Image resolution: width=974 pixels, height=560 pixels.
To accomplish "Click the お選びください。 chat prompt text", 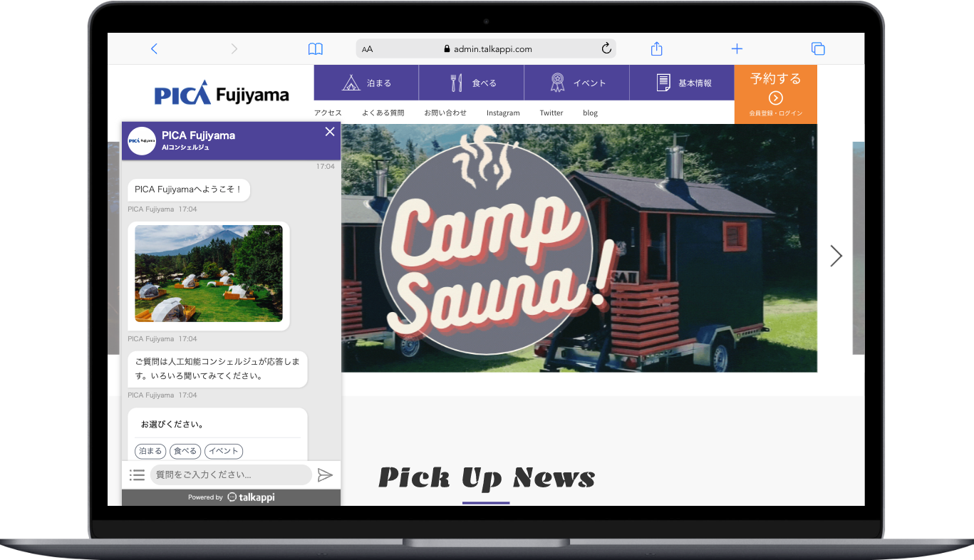I will click(x=172, y=424).
